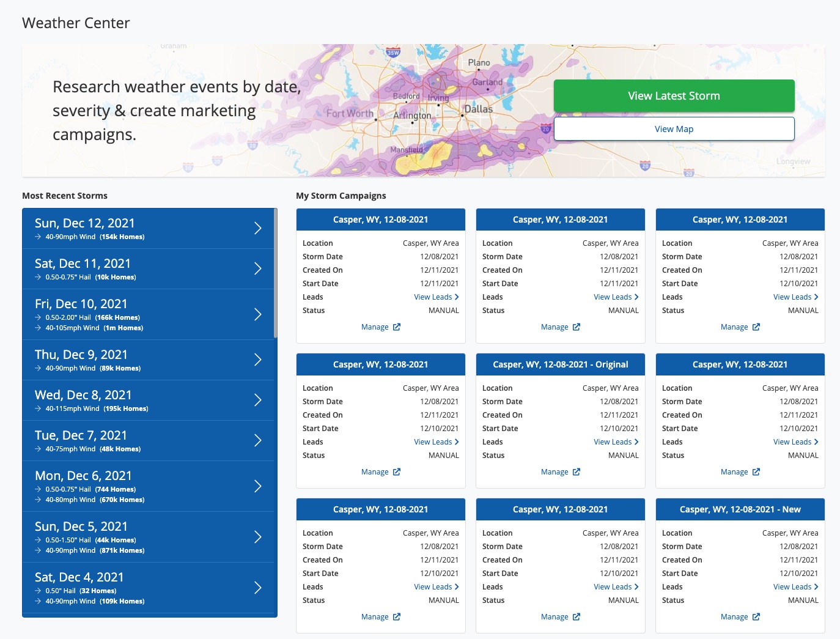Click external-link icon beside Manage in New campaign
The image size is (840, 639).
point(756,617)
